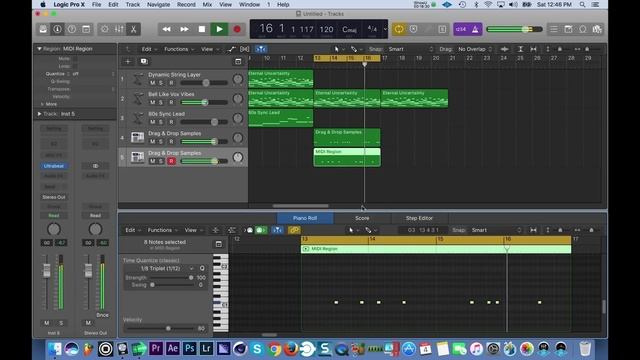This screenshot has height=360, width=640.
Task: Open the Note Pads button
Action: click(568, 29)
